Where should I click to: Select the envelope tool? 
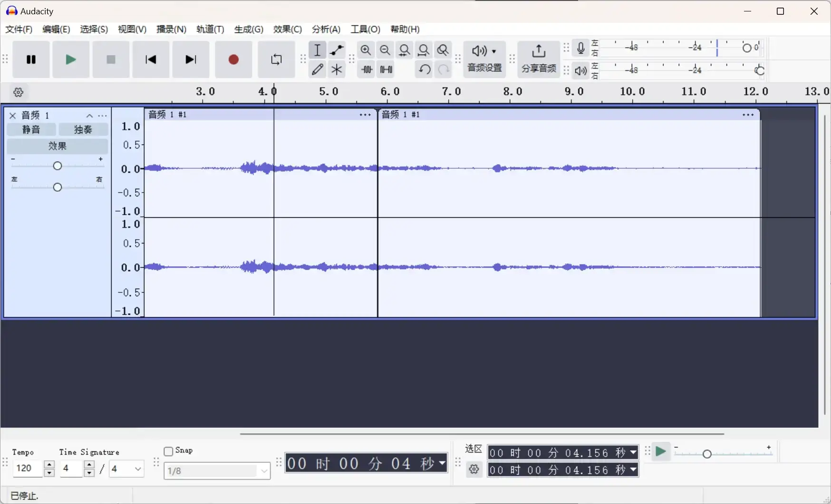click(337, 50)
